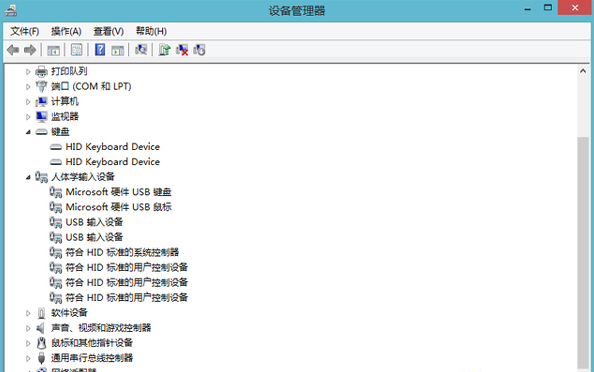594x372 pixels.
Task: Select the 软件设备 category icon
Action: tap(41, 313)
